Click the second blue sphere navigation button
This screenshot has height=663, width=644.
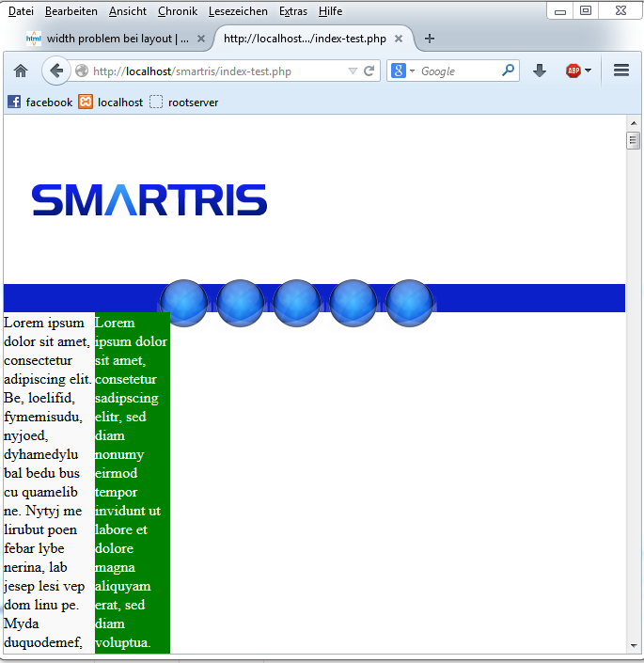click(240, 303)
